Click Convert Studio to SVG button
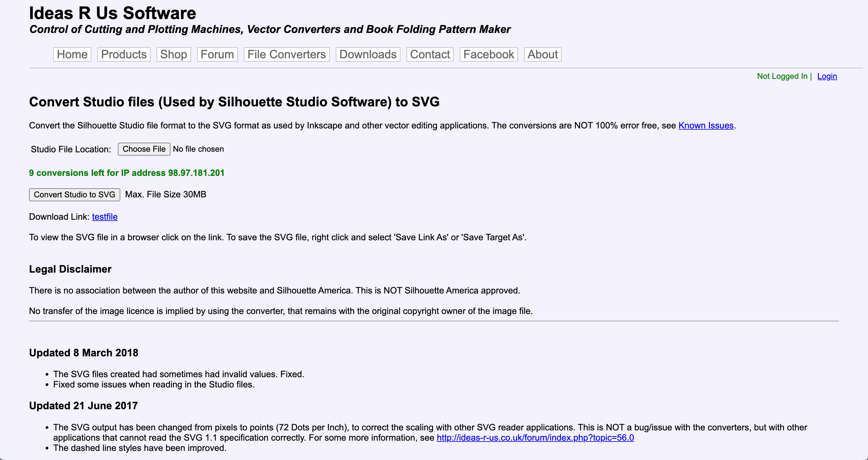Screen dimensions: 868x460 [75, 194]
